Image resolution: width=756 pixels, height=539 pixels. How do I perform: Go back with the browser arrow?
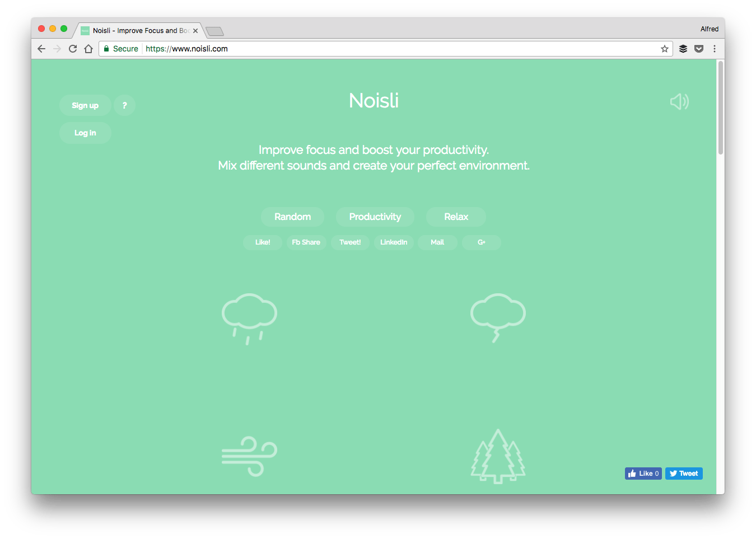(41, 49)
